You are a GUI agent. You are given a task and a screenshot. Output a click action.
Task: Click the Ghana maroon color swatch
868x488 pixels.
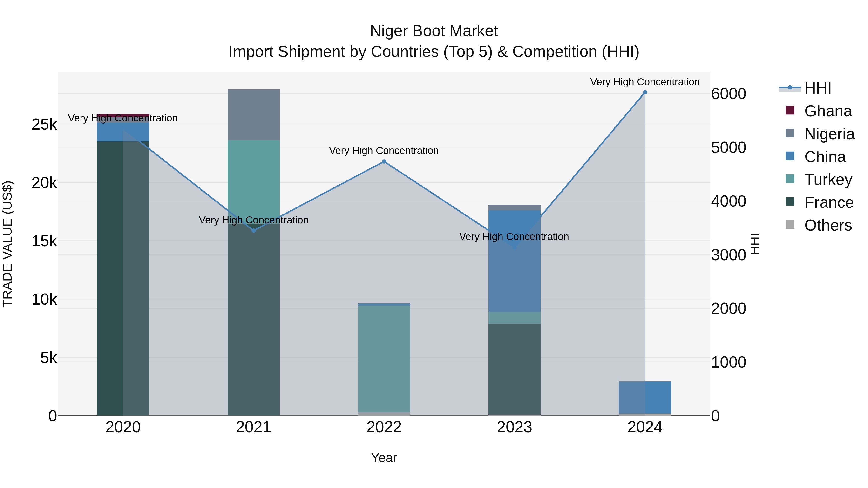click(790, 110)
